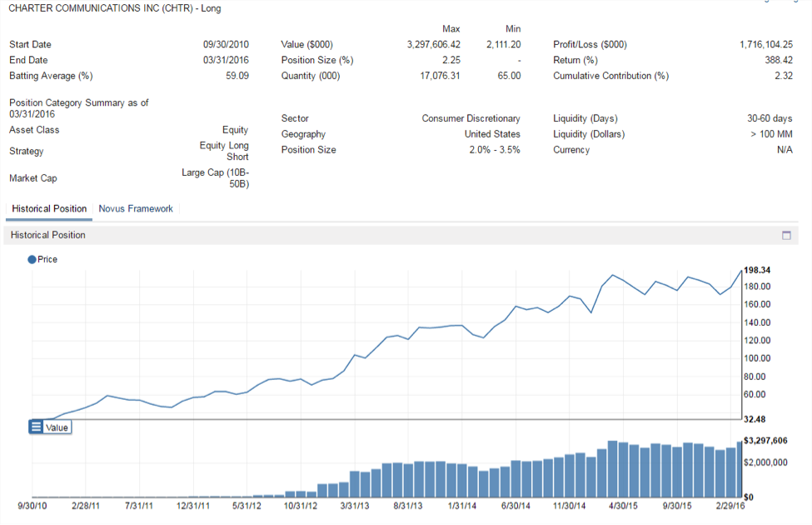The image size is (812, 525).
Task: Select the Return value 388.42
Action: pos(779,60)
